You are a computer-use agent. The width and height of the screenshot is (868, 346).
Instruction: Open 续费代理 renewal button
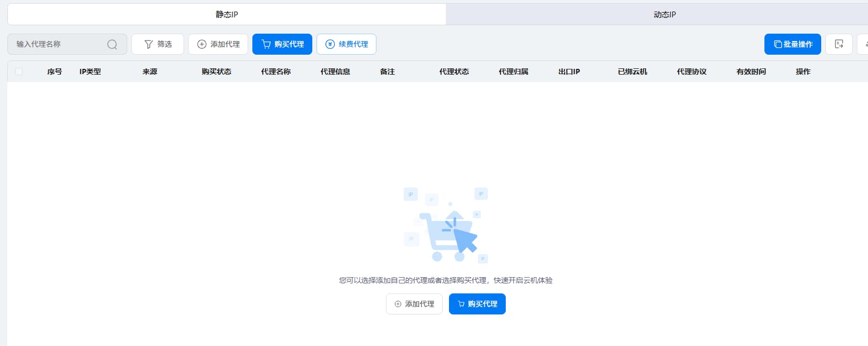346,44
